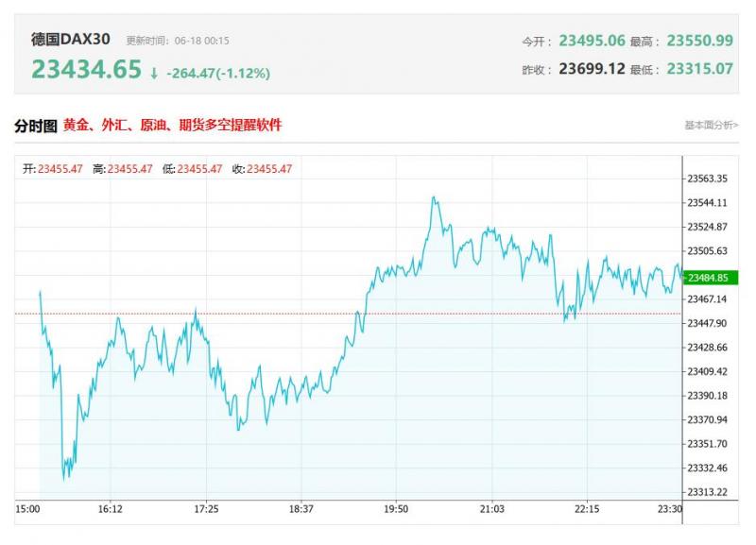Click the 昨收 value 23699.12
The width and height of the screenshot is (756, 545).
(x=593, y=69)
